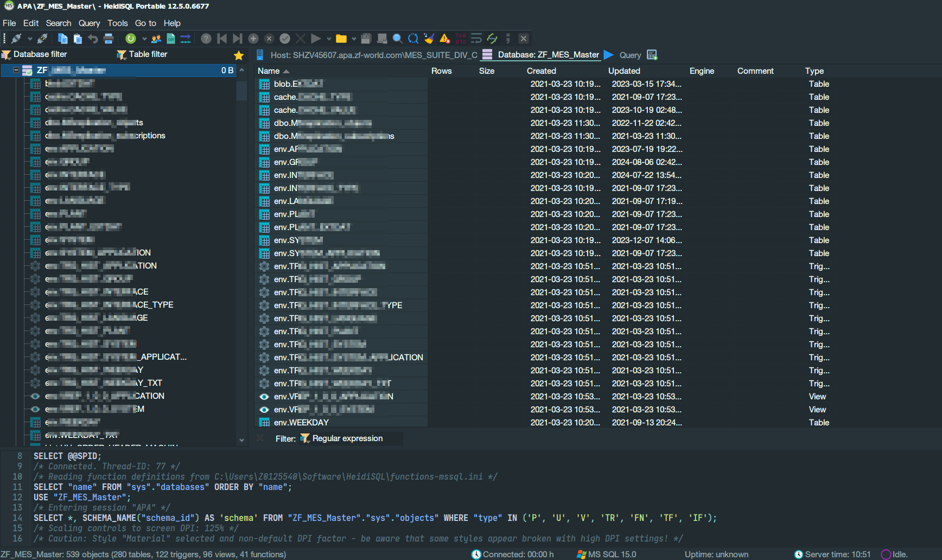Sort table list by Created column header
This screenshot has height=560, width=942.
pos(542,71)
